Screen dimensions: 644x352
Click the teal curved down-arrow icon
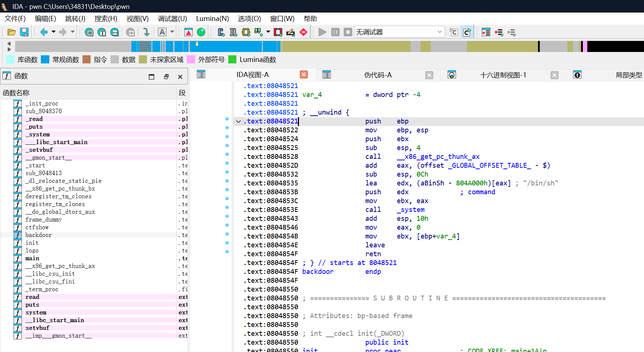(x=146, y=32)
